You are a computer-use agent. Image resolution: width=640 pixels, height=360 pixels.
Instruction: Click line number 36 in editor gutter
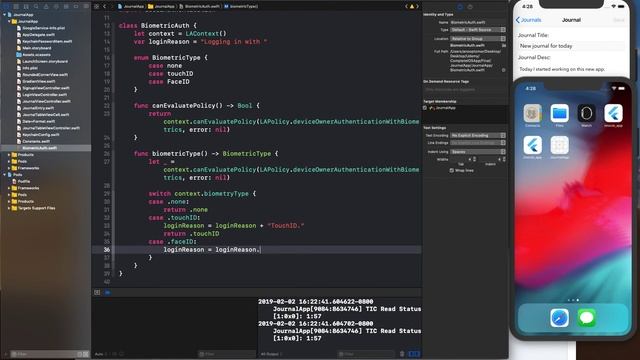(107, 249)
